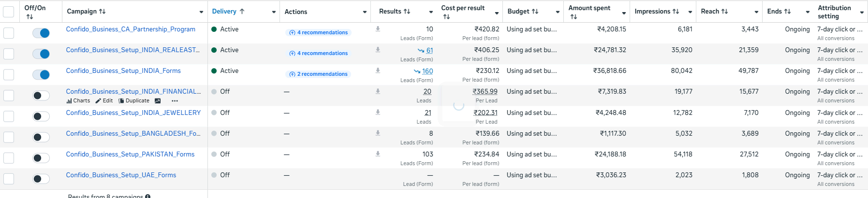Select checkbox for CA_Partnership_Program row
The height and width of the screenshot is (198, 868).
9,33
